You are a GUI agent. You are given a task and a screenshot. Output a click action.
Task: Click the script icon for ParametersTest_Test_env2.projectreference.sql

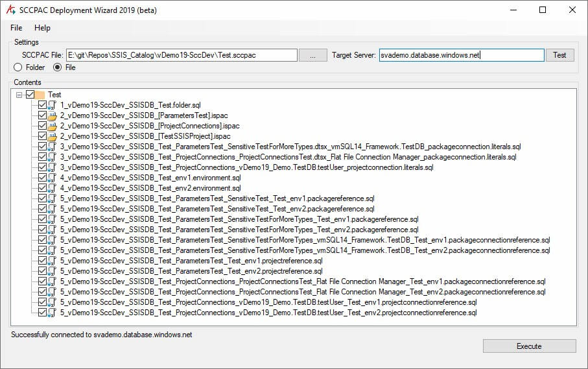(x=52, y=271)
